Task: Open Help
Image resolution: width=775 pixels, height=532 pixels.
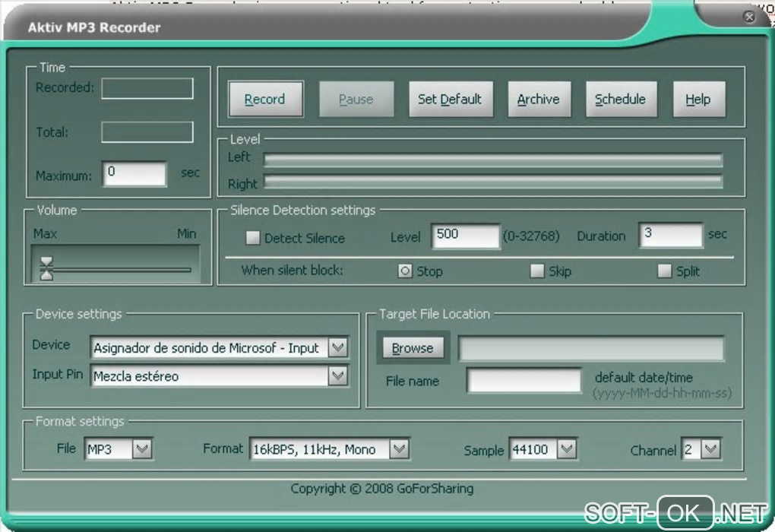Action: 698,100
